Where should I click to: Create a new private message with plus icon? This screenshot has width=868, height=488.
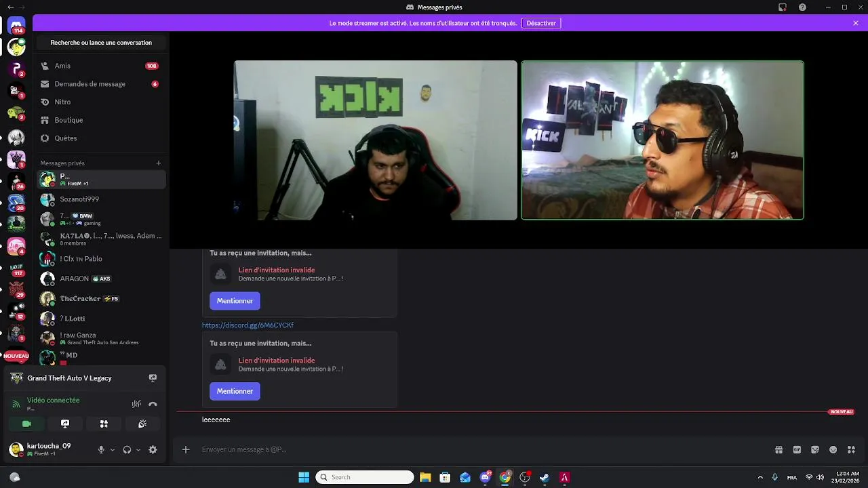tap(159, 163)
